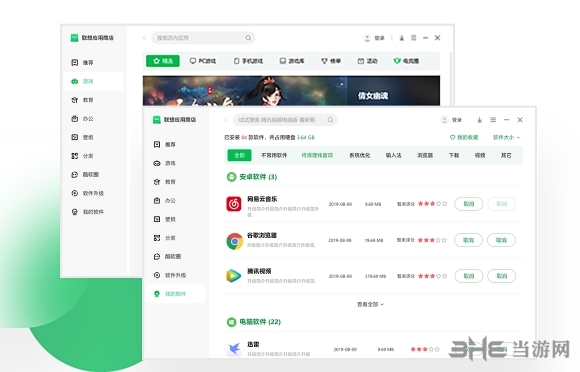Click the 谷歌浏览器 Chrome icon
The width and height of the screenshot is (580, 372).
235,241
